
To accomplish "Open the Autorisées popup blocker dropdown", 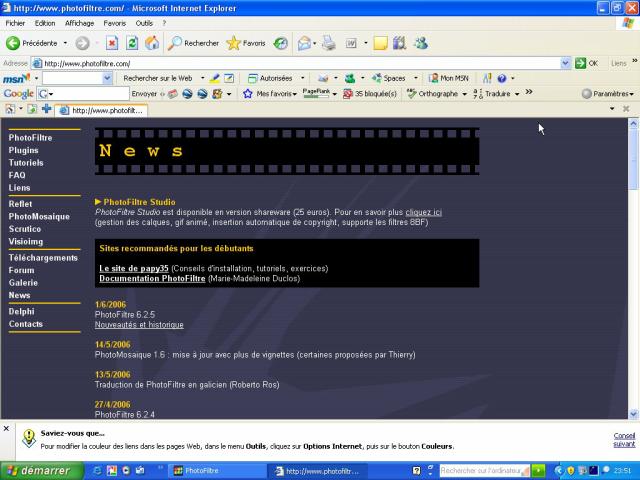I will [302, 78].
